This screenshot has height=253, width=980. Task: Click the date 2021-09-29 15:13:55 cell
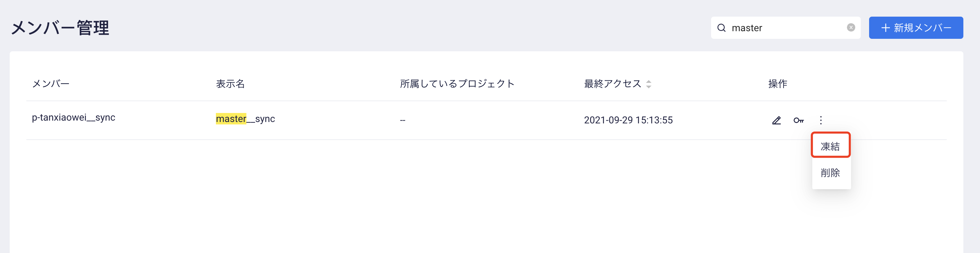click(628, 120)
